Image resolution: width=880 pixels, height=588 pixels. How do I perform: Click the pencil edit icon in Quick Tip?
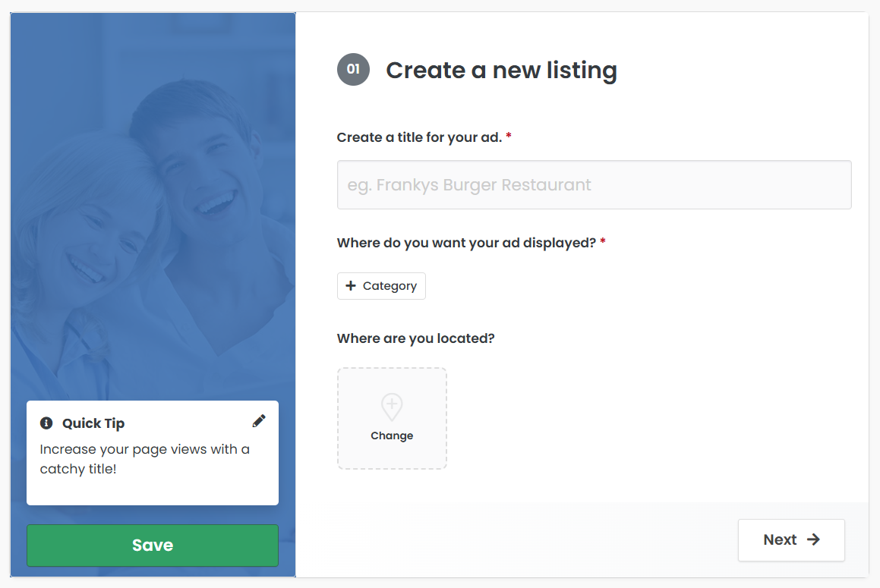click(x=259, y=421)
